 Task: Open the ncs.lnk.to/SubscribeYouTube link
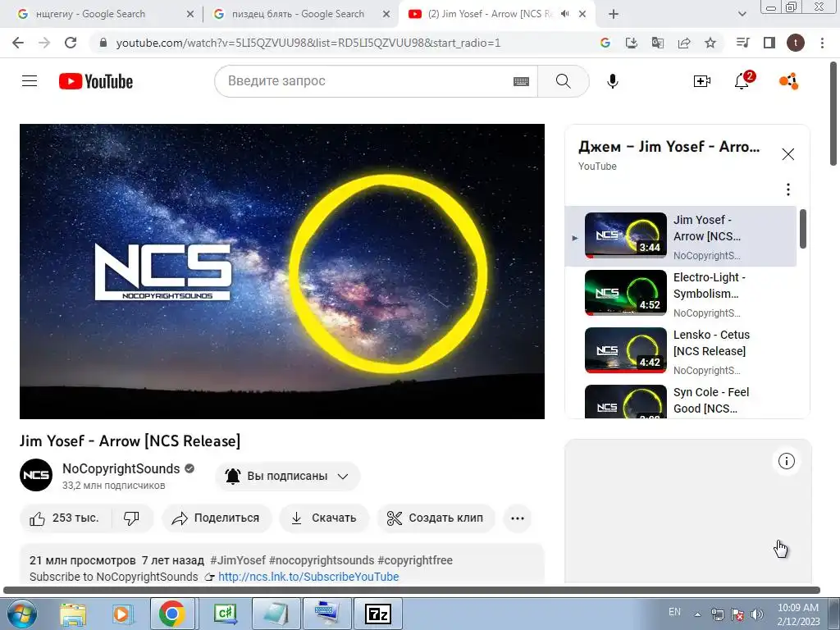pos(308,577)
